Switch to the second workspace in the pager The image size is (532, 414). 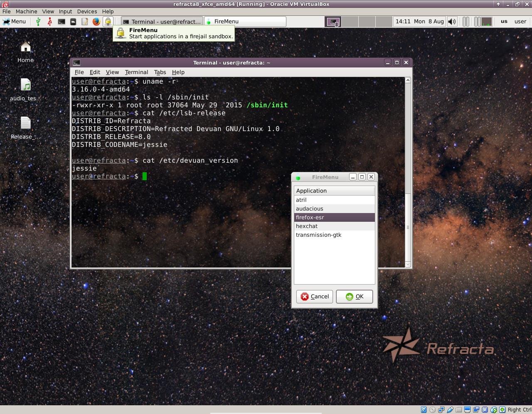click(x=350, y=22)
